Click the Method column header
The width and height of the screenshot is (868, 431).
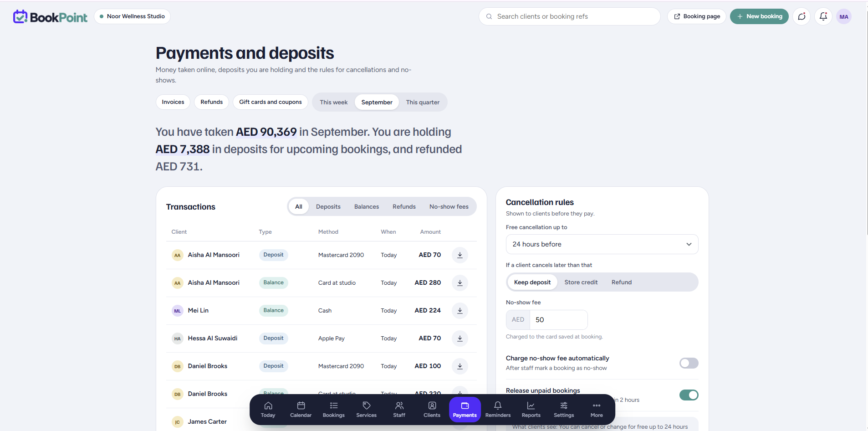[x=328, y=232]
